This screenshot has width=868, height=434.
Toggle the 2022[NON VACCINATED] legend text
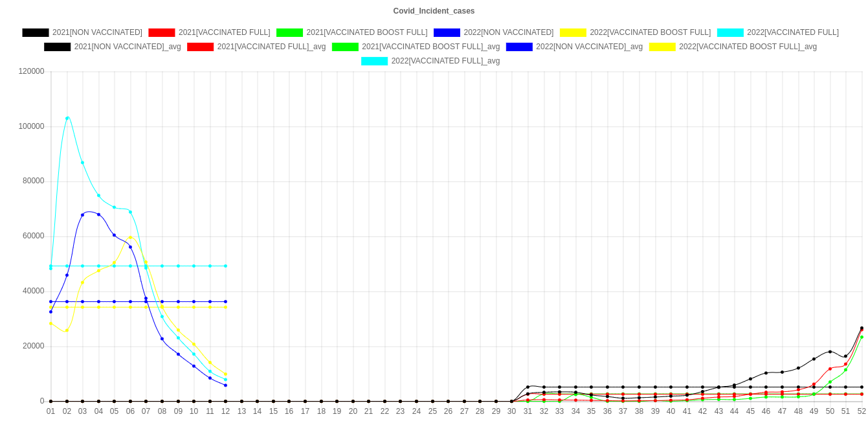508,32
